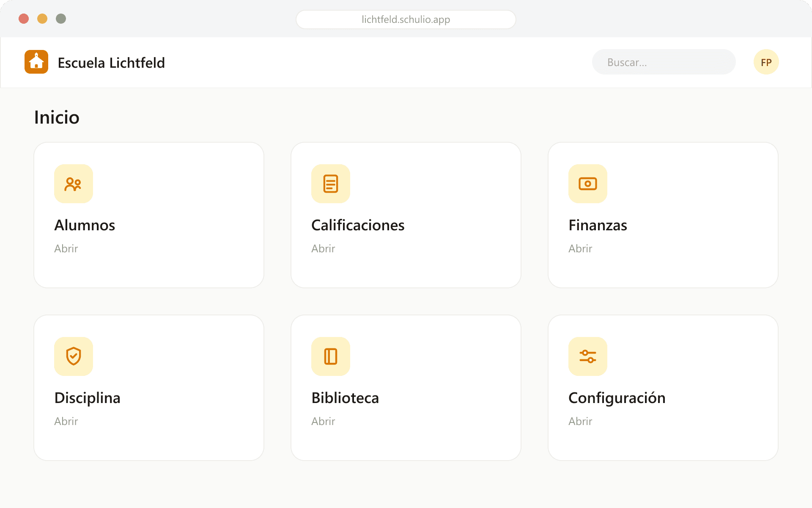Viewport: 812px width, 508px height.
Task: Click Abrir under Biblioteca
Action: coord(323,421)
